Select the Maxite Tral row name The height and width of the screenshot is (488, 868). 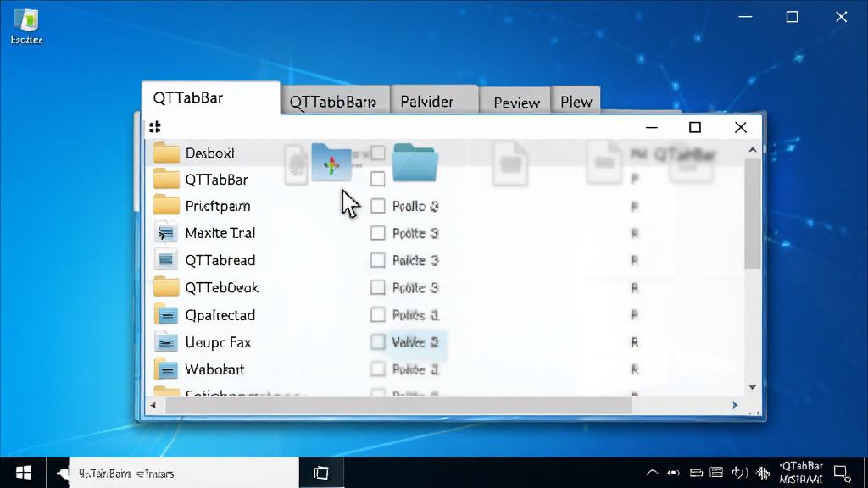pyautogui.click(x=220, y=233)
